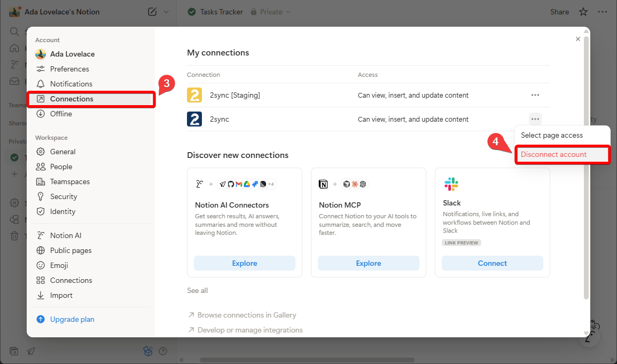Click the Trash icon in sidebar
Viewport: 617px width, 364px height.
coord(14,236)
